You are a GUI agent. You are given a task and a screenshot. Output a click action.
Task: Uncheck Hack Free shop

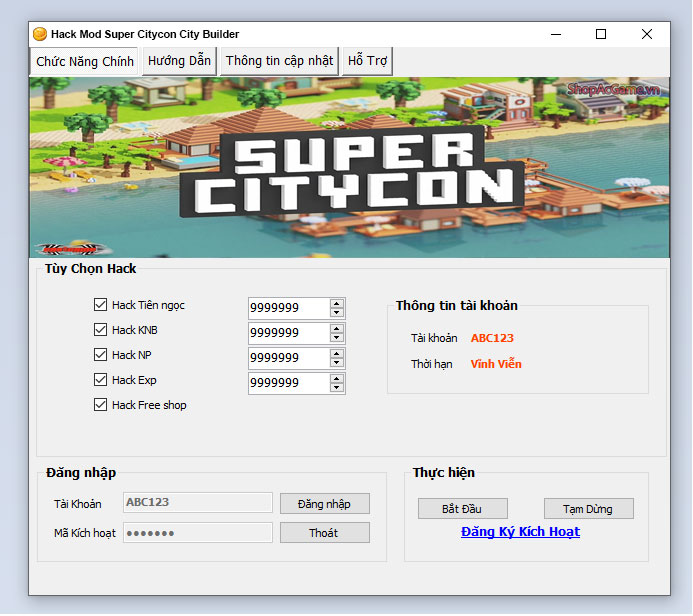100,405
